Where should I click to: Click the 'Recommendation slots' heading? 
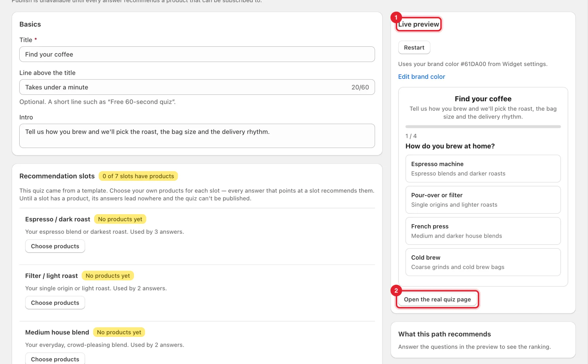tap(57, 176)
